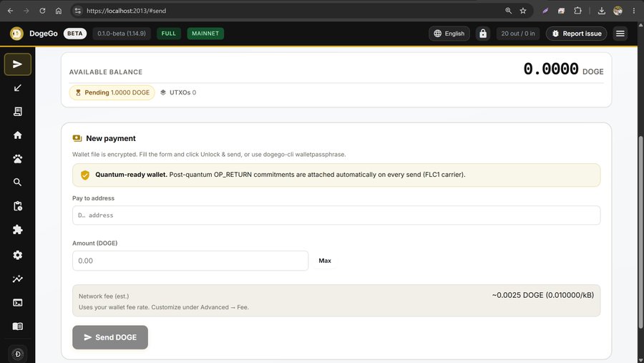Click the DogeGo logo

(x=17, y=34)
